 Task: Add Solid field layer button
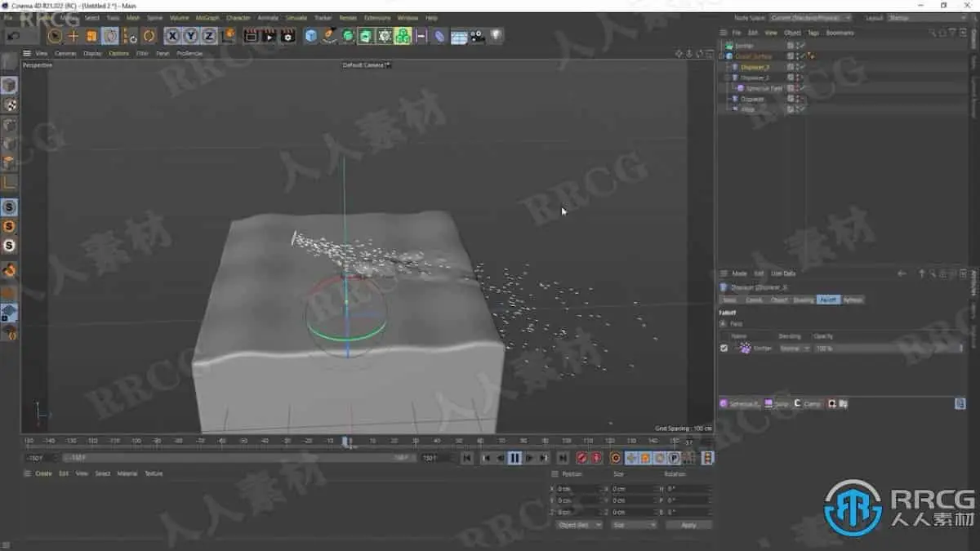tap(777, 403)
